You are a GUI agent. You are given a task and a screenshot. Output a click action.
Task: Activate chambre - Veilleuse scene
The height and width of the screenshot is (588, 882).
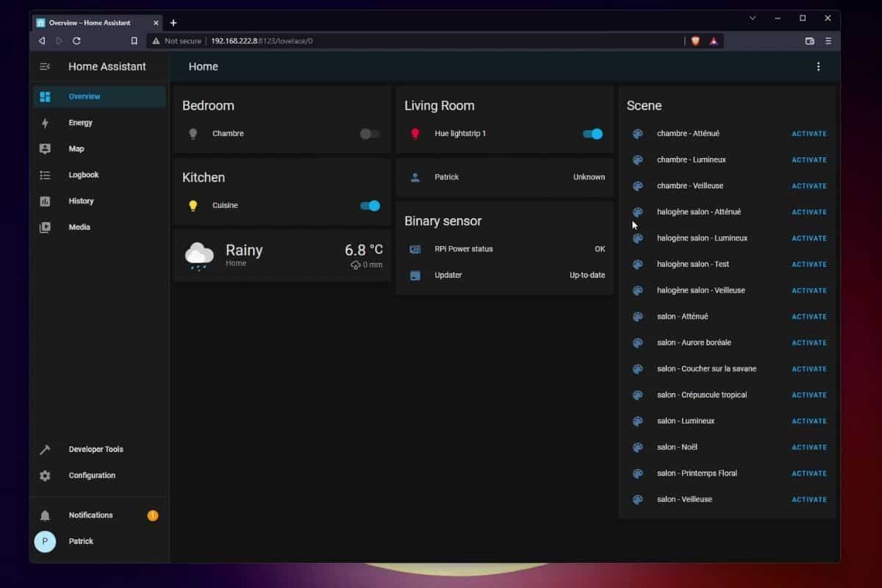[x=809, y=186]
